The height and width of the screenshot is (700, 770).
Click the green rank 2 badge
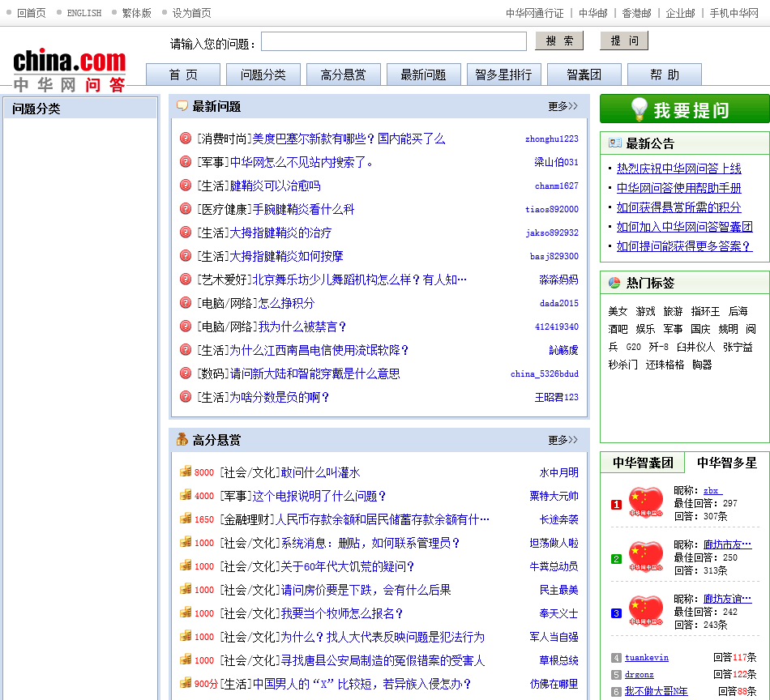[x=616, y=559]
